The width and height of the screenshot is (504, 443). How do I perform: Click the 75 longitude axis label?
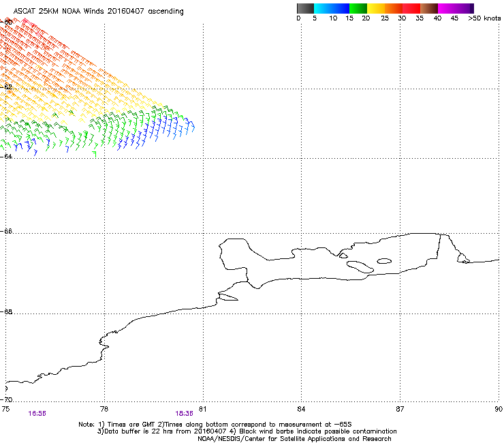click(5, 409)
